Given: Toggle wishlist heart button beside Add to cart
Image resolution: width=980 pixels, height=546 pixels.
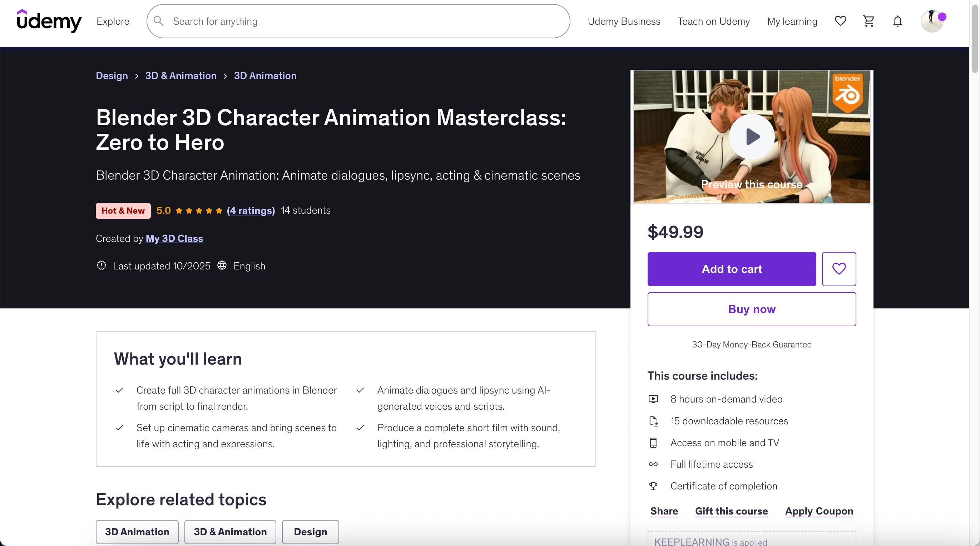Looking at the screenshot, I should (x=838, y=269).
